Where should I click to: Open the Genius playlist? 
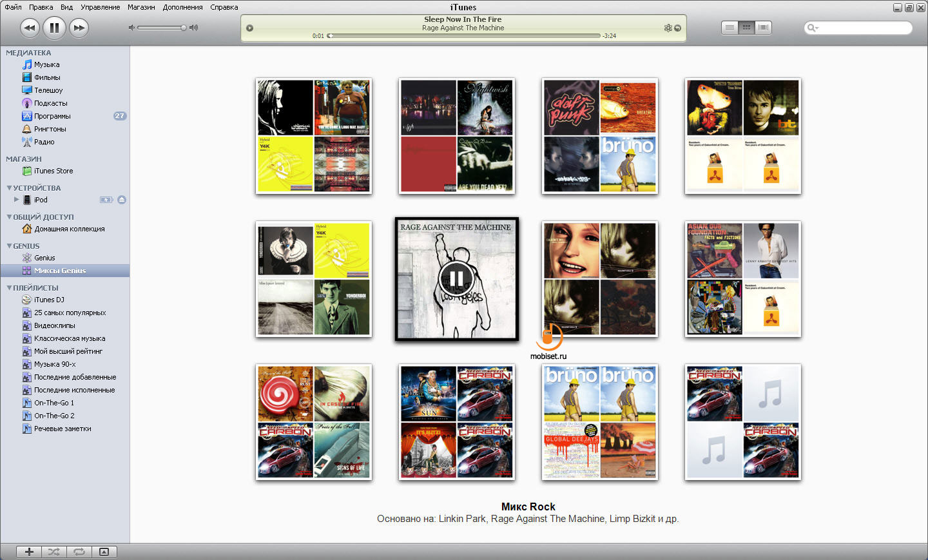44,258
